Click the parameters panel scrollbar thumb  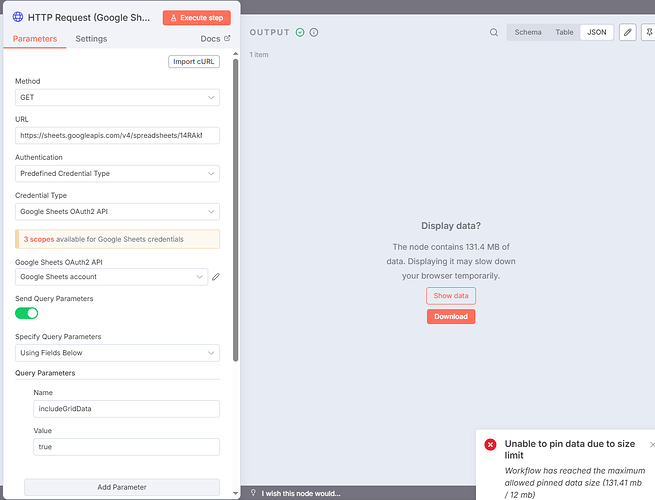tap(236, 210)
